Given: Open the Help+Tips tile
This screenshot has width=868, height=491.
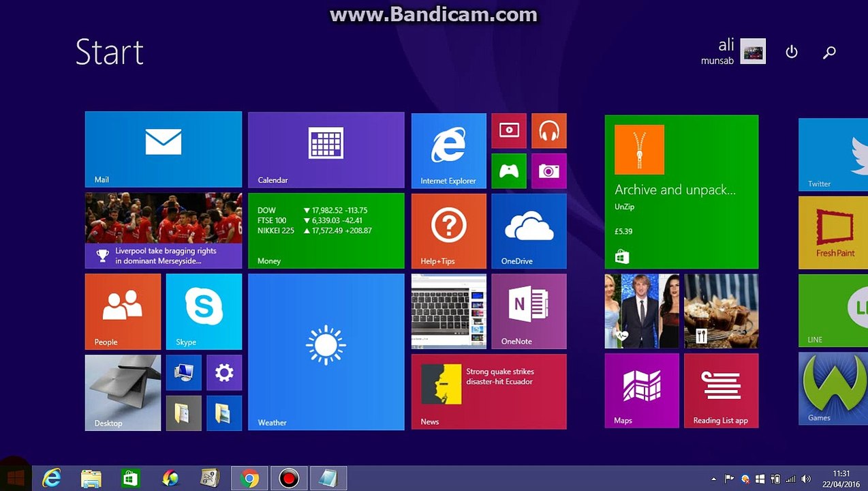Looking at the screenshot, I should [449, 231].
